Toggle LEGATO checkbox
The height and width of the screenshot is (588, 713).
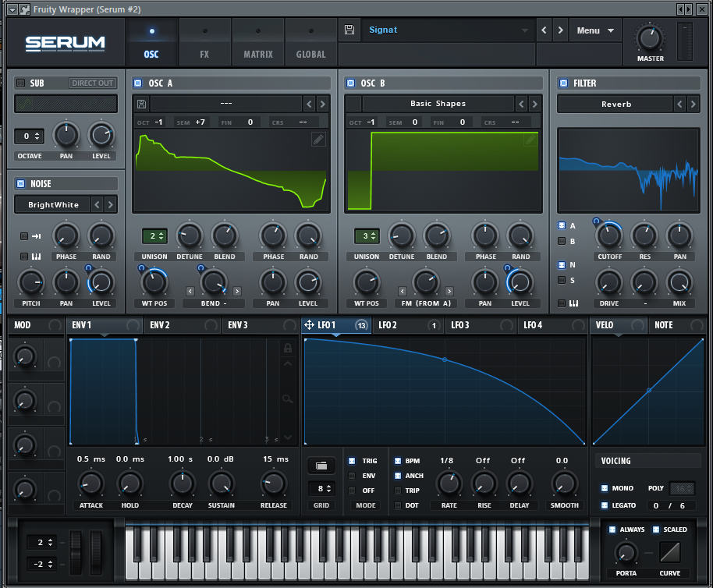pos(605,505)
